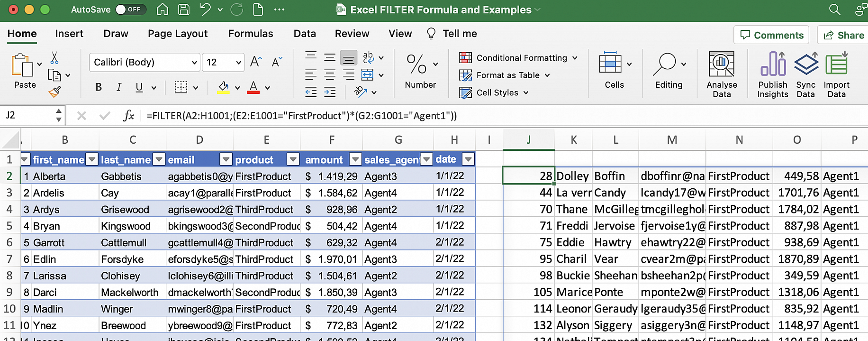
Task: Open the Page Layout tab
Action: [178, 34]
